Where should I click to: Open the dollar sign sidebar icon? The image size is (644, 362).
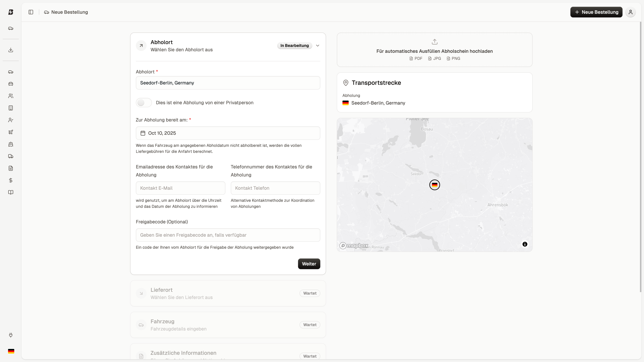(11, 180)
